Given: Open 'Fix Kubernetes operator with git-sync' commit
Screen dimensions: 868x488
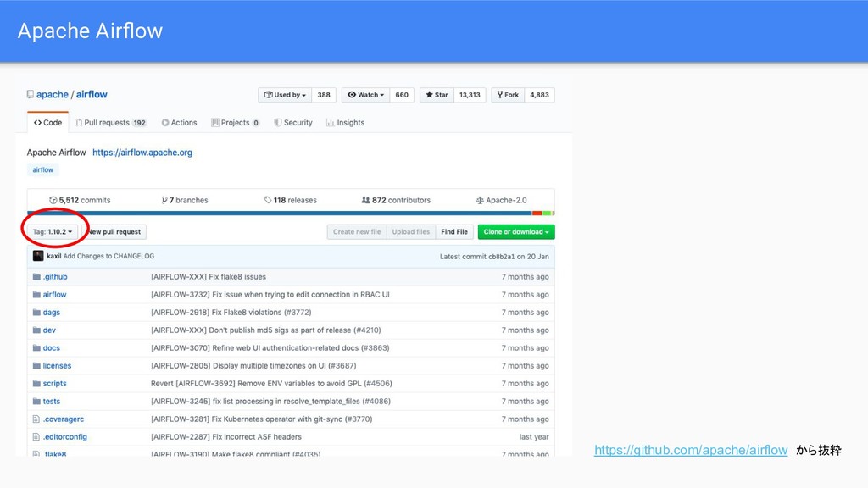Looking at the screenshot, I should click(262, 419).
